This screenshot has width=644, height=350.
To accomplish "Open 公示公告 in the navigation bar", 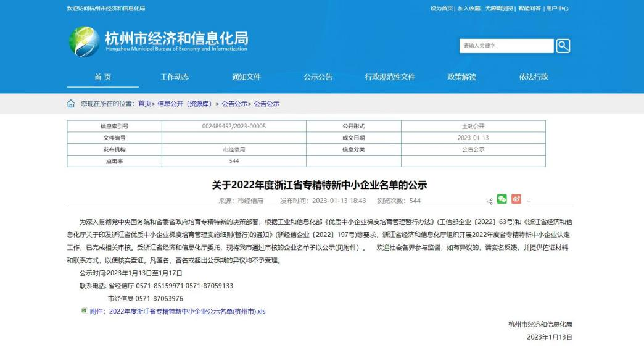I will tap(318, 77).
